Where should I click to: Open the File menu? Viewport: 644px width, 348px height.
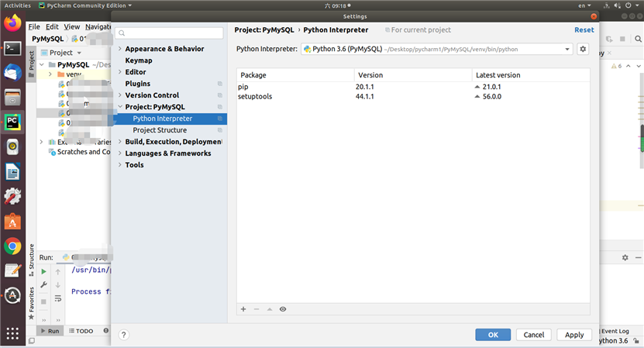[x=34, y=26]
